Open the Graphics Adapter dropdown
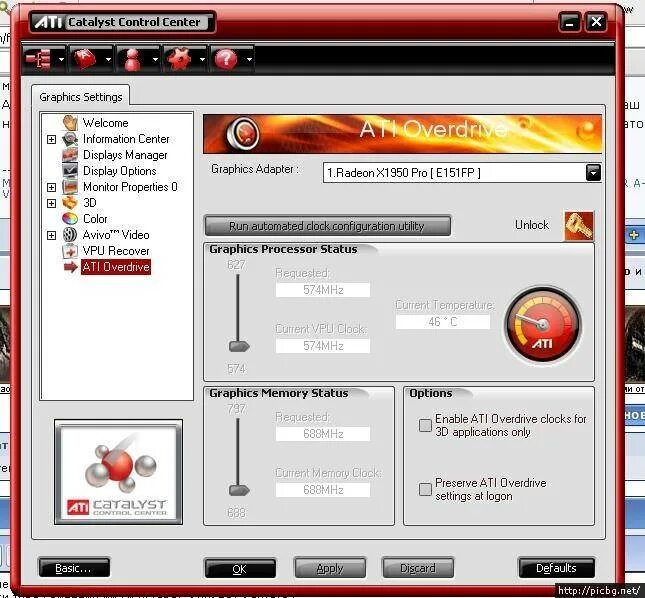 click(x=593, y=173)
